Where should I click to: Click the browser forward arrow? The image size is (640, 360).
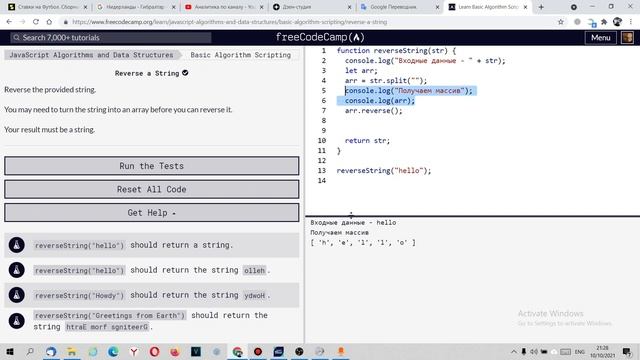click(22, 22)
